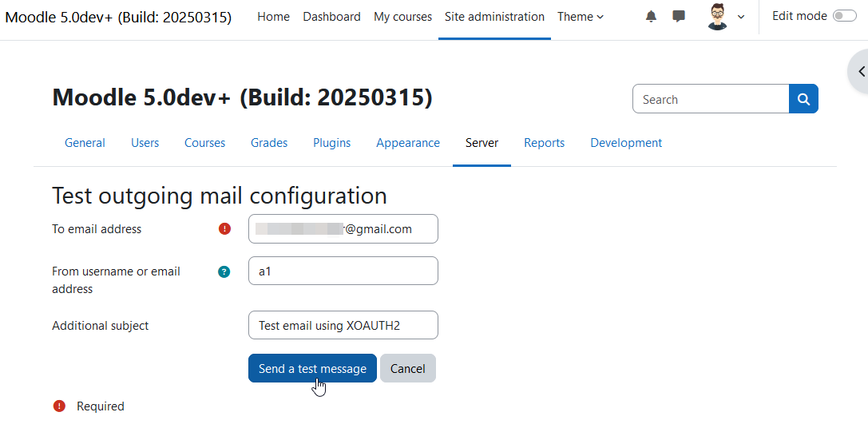Click the large Moodle 5.0dev+ page heading
The width and height of the screenshot is (868, 428).
[243, 98]
